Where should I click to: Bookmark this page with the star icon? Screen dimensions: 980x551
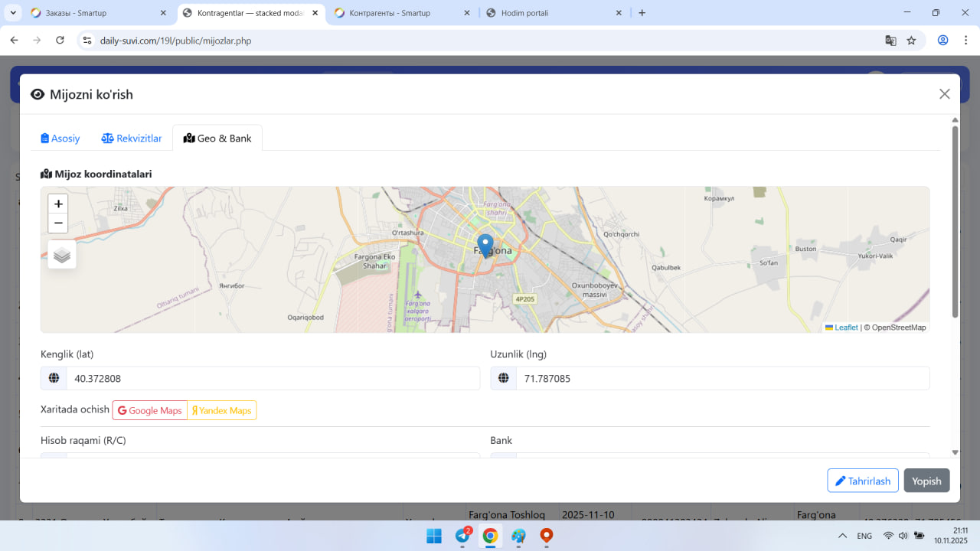click(x=911, y=41)
